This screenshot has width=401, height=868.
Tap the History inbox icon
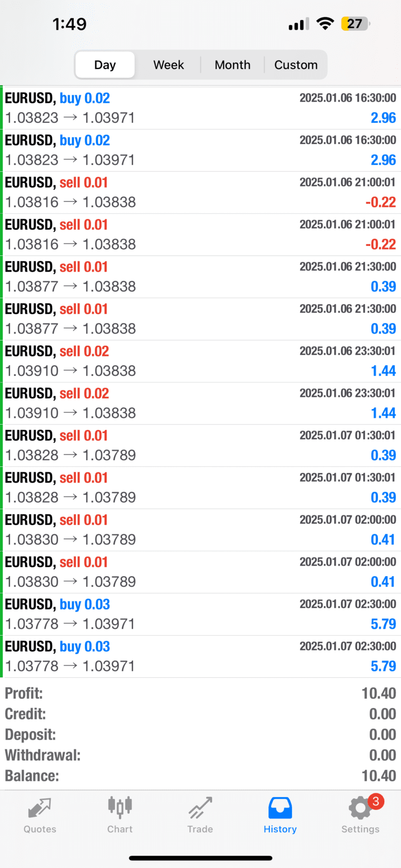[280, 808]
